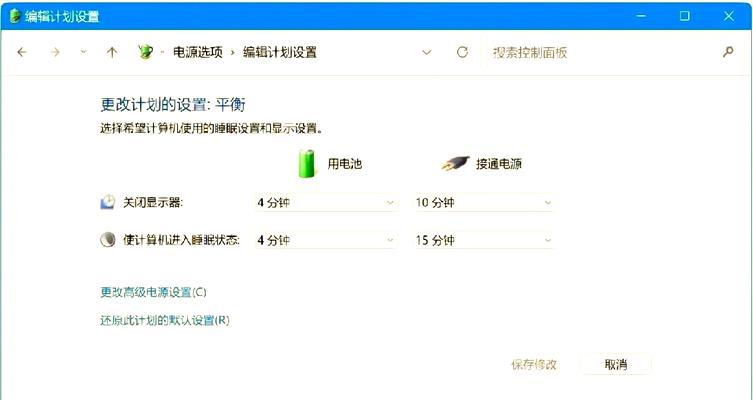Click the green battery icon

307,163
